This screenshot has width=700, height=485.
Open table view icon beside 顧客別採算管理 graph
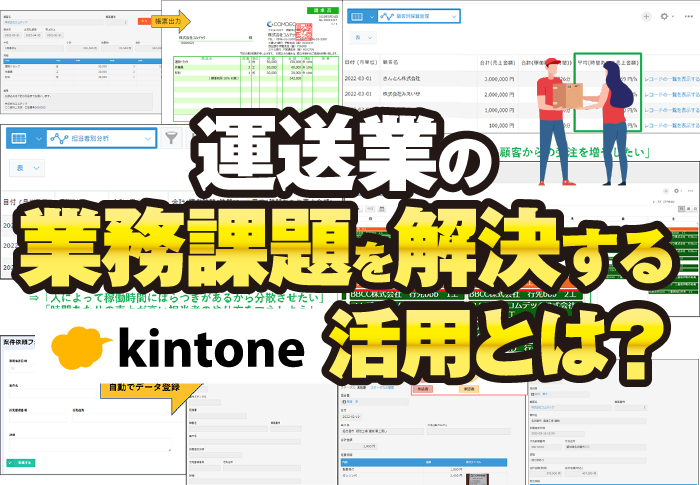tap(357, 17)
